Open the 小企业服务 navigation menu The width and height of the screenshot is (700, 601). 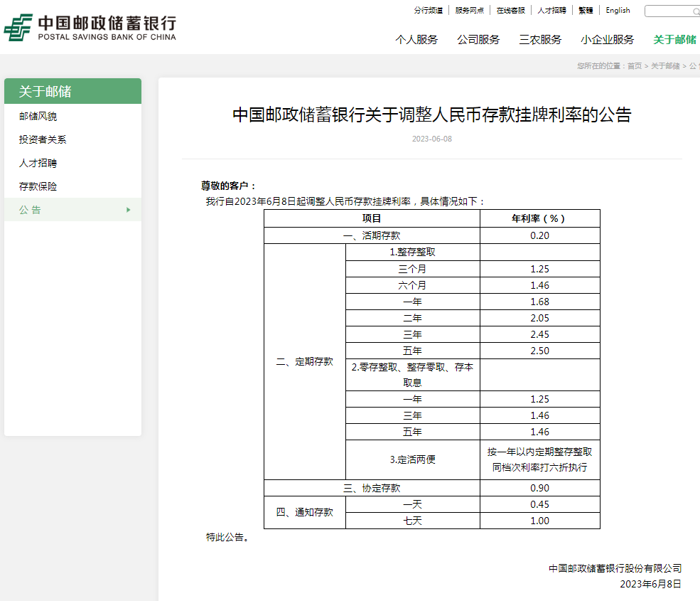[608, 40]
